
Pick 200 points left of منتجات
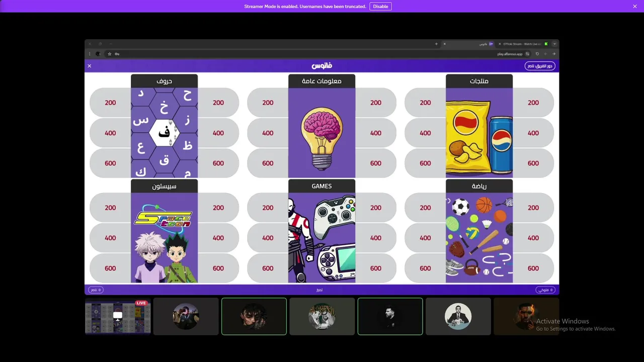[425, 103]
